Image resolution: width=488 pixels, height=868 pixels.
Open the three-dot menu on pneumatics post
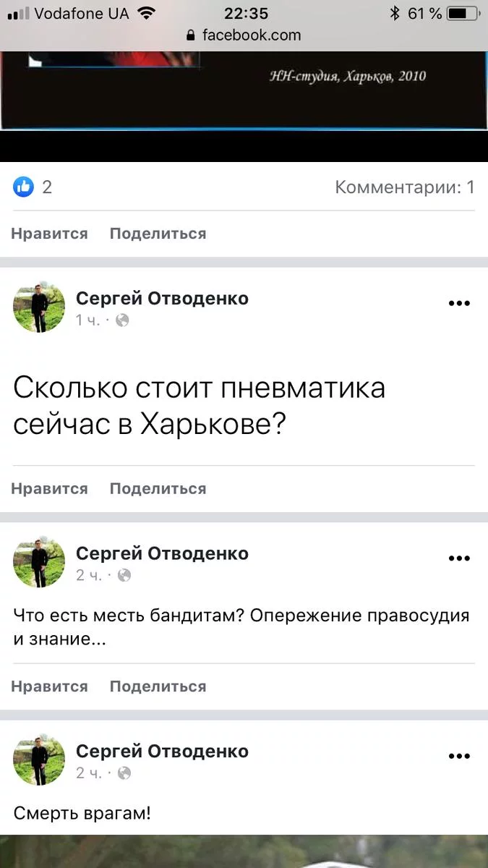[x=459, y=303]
